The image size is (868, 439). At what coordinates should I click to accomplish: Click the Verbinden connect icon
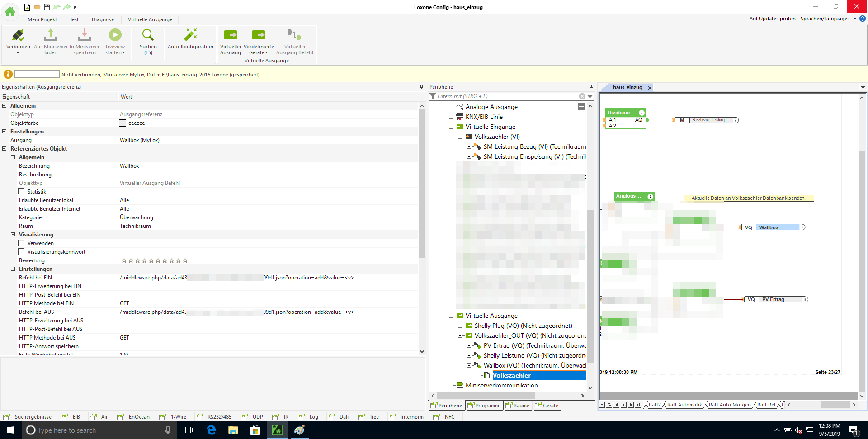coord(18,36)
